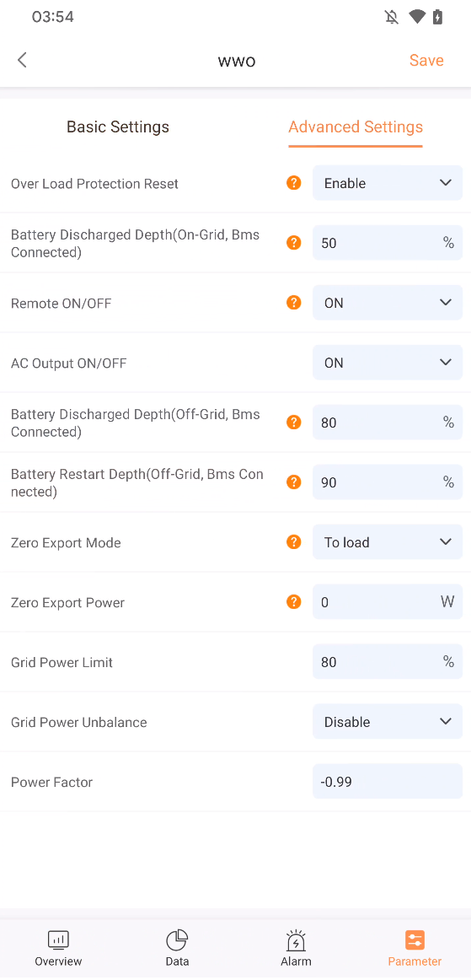Select the Advanced Settings tab
This screenshot has height=980, width=471.
[356, 127]
